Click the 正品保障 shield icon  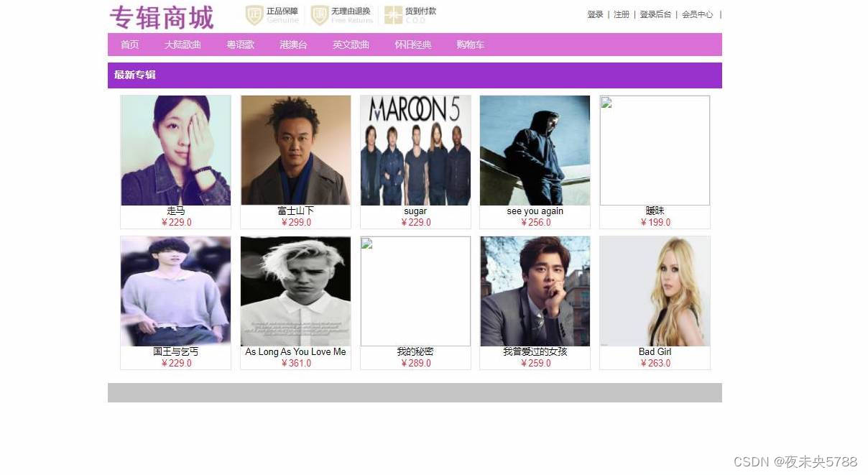pos(254,15)
